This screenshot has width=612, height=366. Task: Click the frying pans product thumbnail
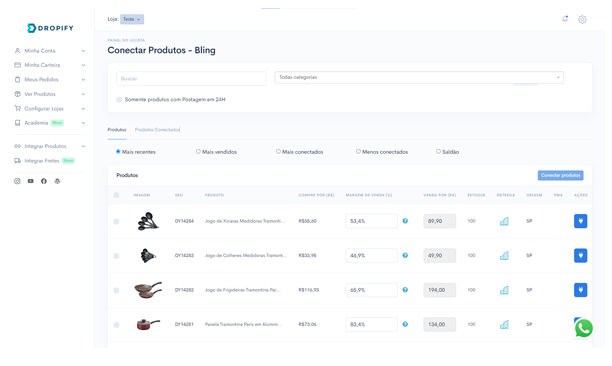[x=148, y=290]
